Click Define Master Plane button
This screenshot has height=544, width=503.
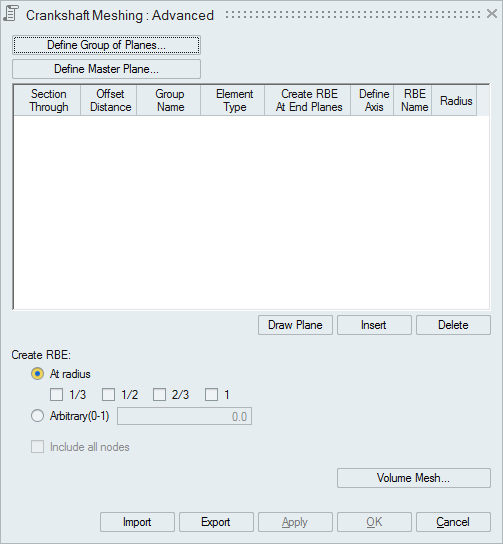(106, 69)
